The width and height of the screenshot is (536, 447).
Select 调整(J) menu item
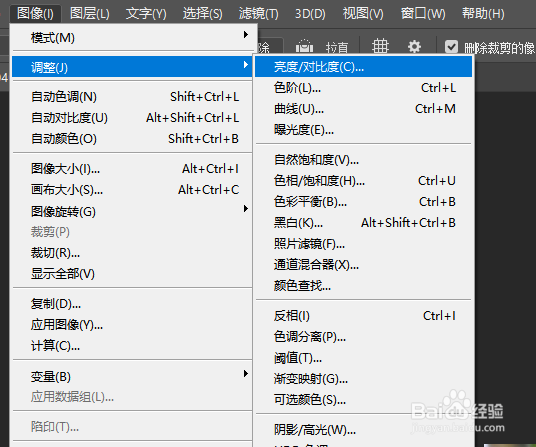(x=132, y=67)
